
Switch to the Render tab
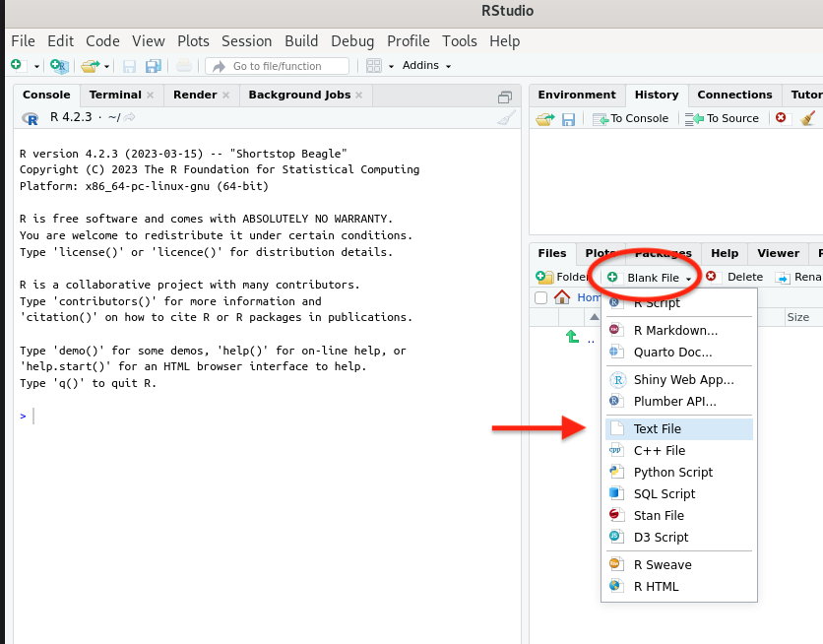[195, 95]
